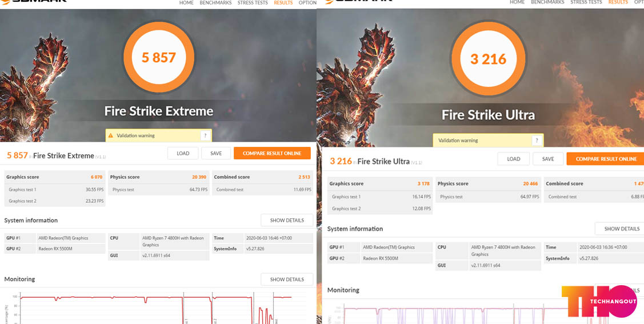The width and height of the screenshot is (644, 324).
Task: Click the warning triangle icon in Fire Strike Extreme window
Action: coord(110,135)
